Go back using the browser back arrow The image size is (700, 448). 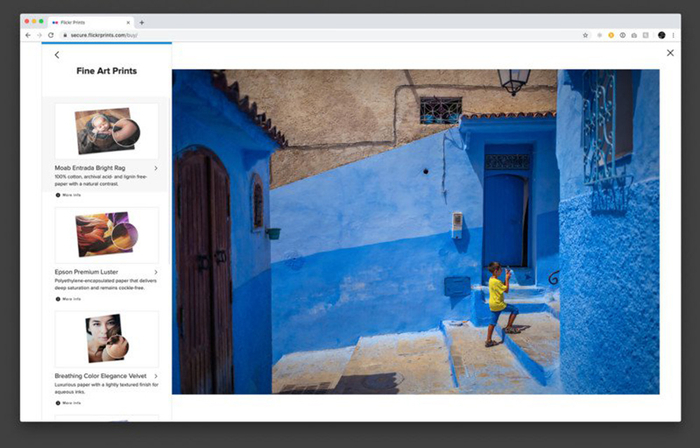pos(28,35)
